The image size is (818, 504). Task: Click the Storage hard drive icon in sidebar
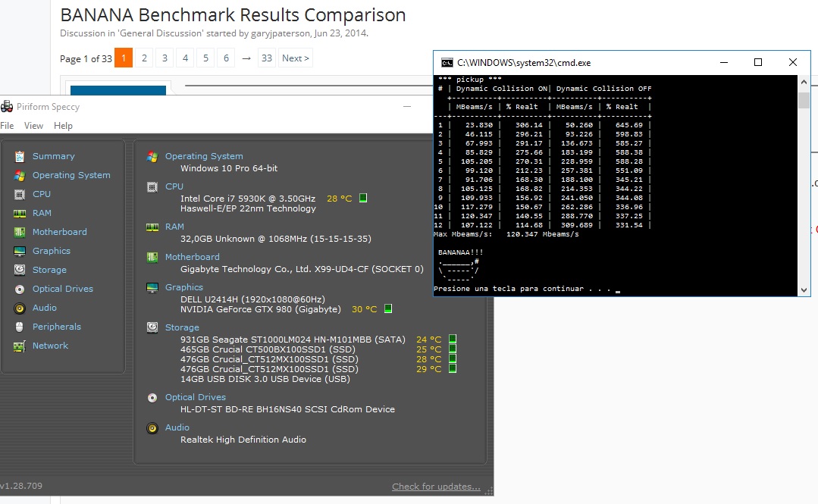(19, 270)
